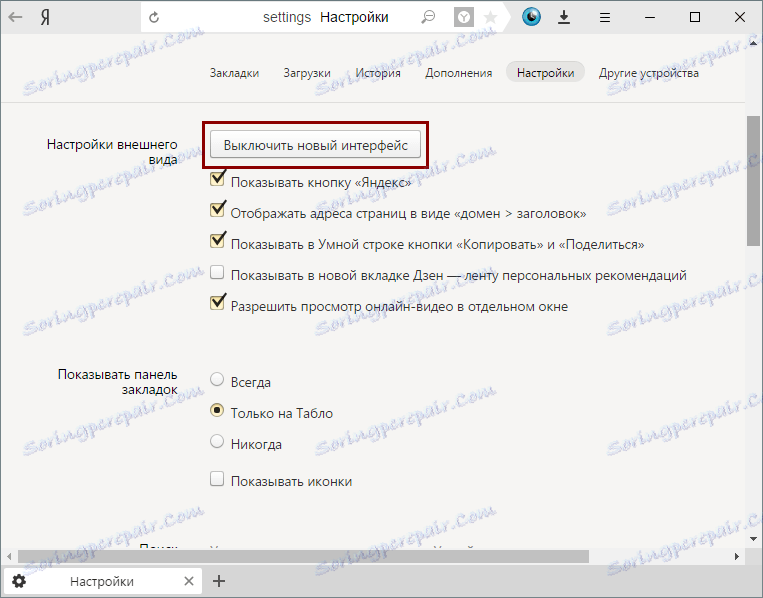Click the zoom magnifier icon in address bar

(x=428, y=18)
